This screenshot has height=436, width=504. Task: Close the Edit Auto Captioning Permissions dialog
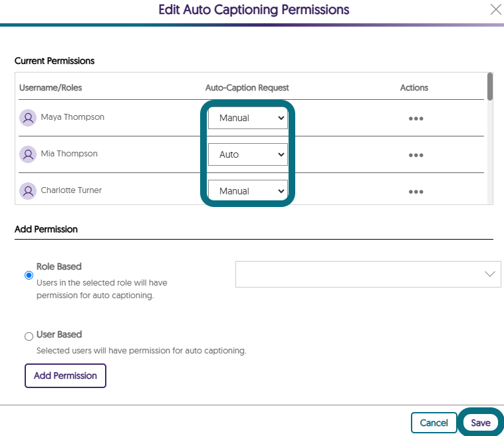(x=496, y=9)
